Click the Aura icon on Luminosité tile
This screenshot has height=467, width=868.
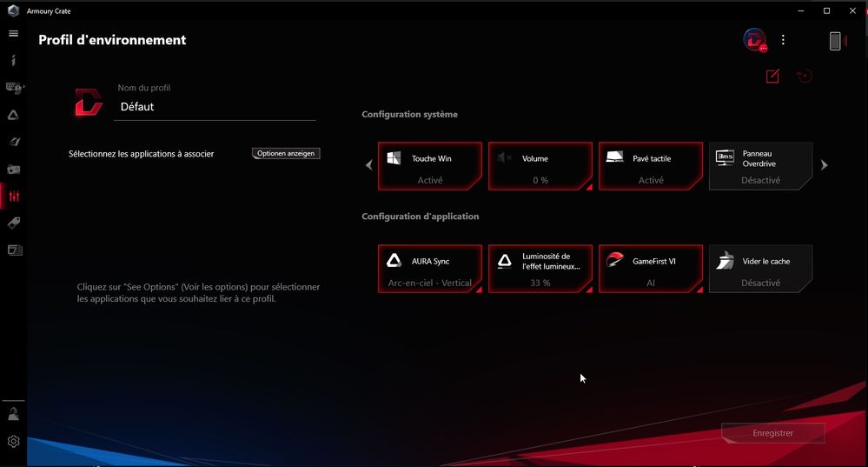[x=504, y=260]
